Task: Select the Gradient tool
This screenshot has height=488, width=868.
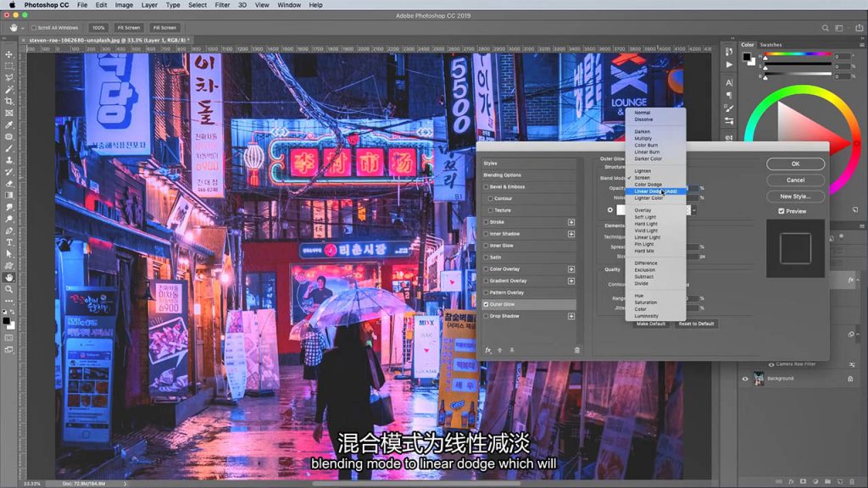Action: coord(8,196)
